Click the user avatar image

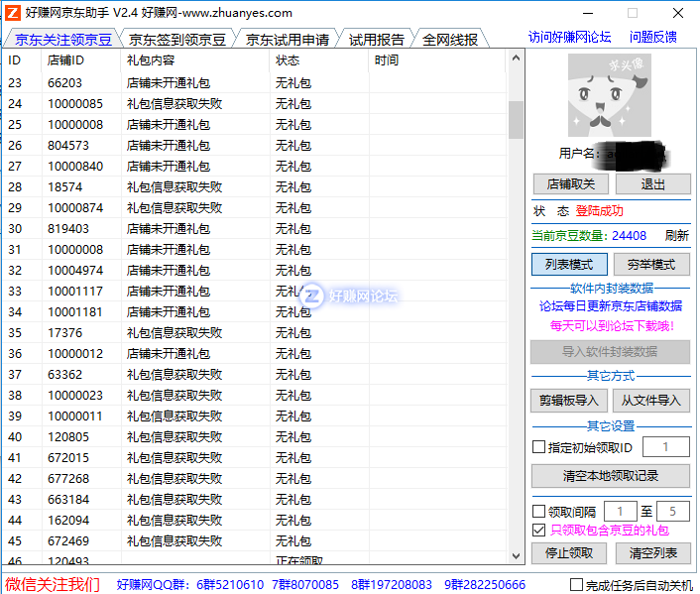point(610,95)
